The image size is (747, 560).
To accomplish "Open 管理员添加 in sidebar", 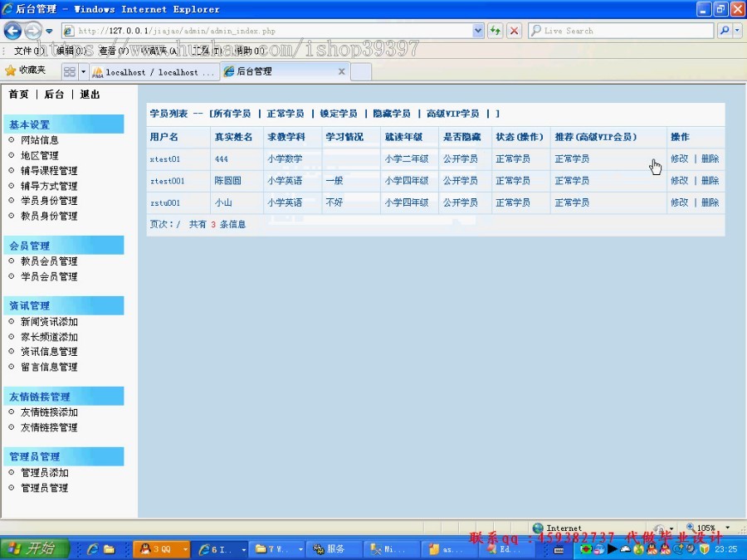I will point(44,472).
